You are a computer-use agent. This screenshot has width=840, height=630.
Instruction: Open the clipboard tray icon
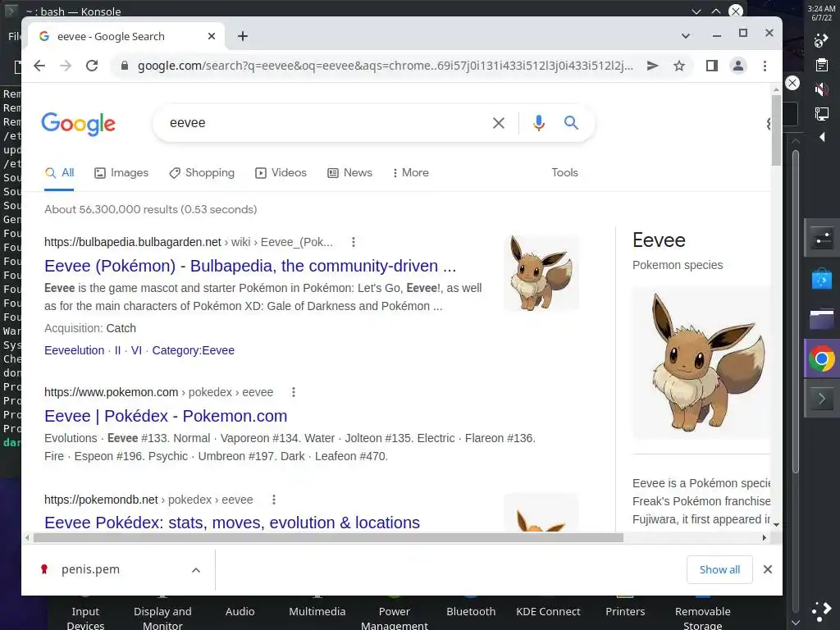[x=821, y=65]
